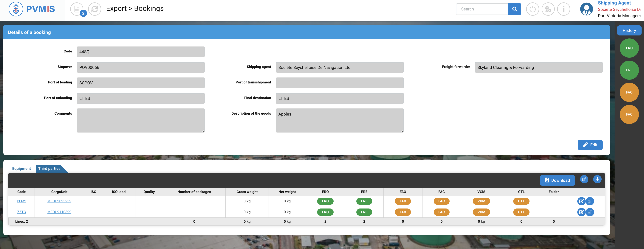Click the power logout icon
This screenshot has height=249, width=644.
pyautogui.click(x=532, y=9)
